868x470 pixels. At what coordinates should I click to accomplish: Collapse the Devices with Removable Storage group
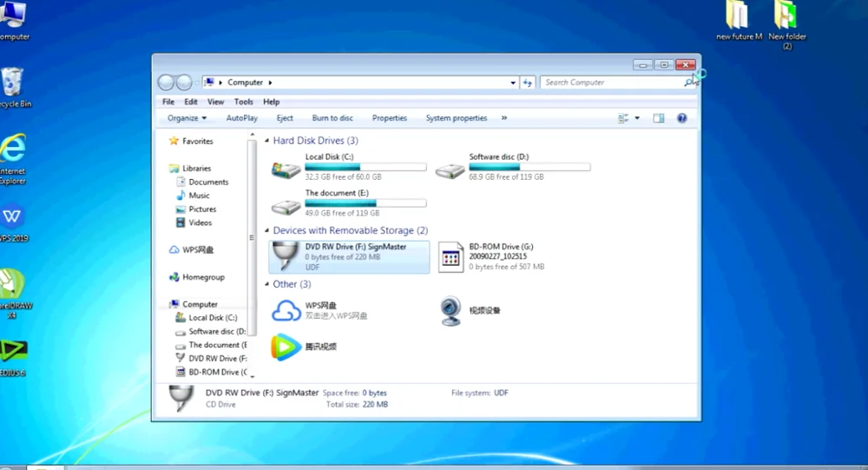[266, 231]
